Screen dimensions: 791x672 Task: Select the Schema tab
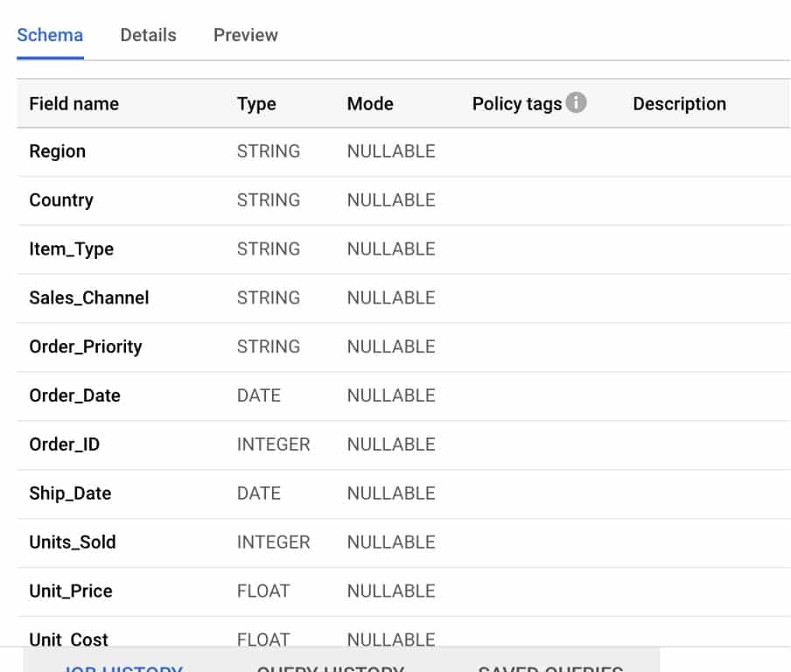(x=50, y=35)
